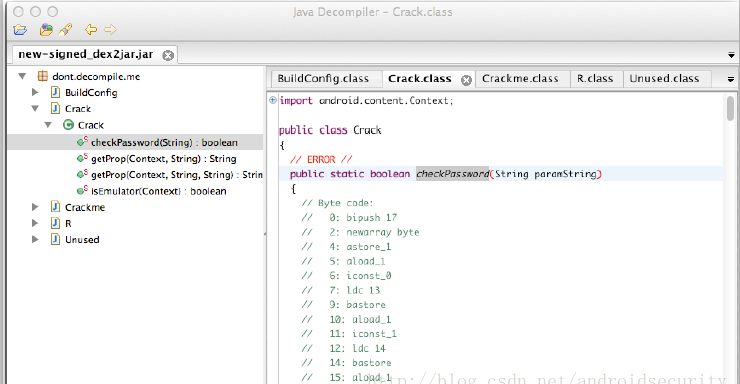Select isEmulator(Context) : boolean method

click(x=159, y=191)
